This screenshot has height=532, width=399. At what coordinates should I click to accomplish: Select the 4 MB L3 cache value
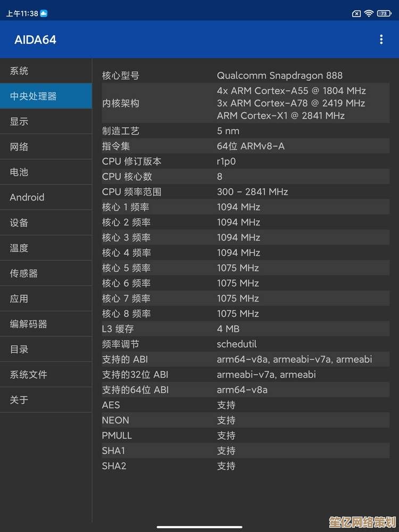tap(228, 329)
